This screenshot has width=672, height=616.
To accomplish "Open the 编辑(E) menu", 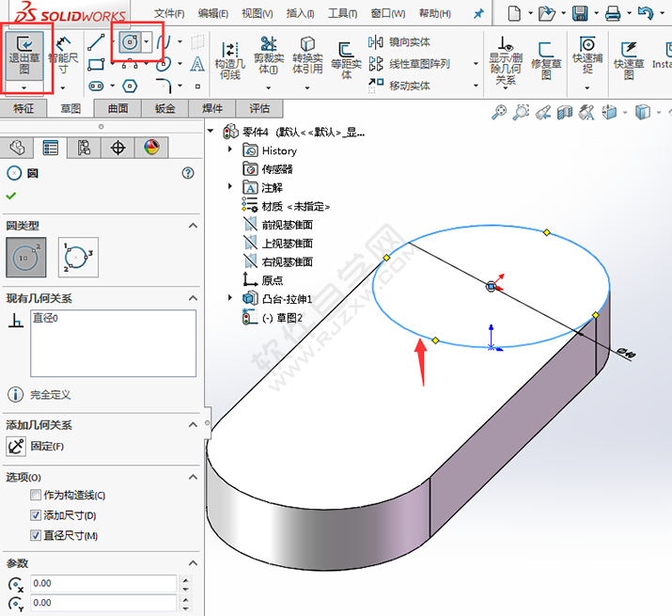I will point(213,14).
